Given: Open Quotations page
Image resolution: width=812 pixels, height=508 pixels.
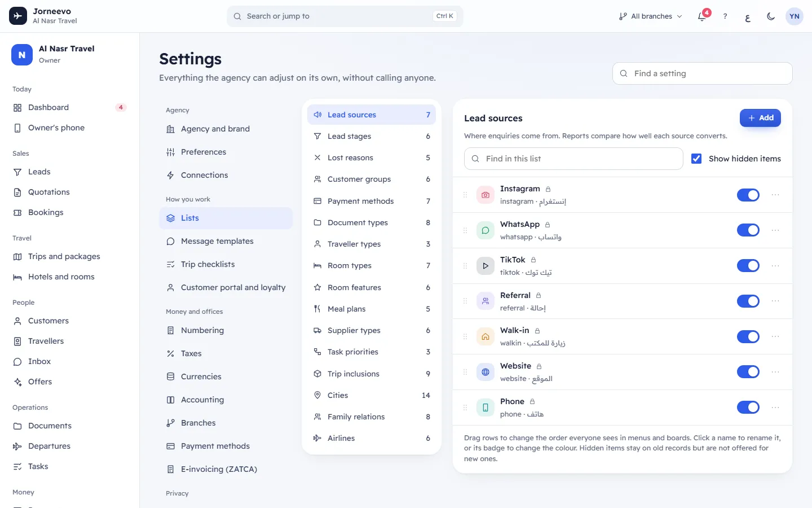Looking at the screenshot, I should click(69, 192).
